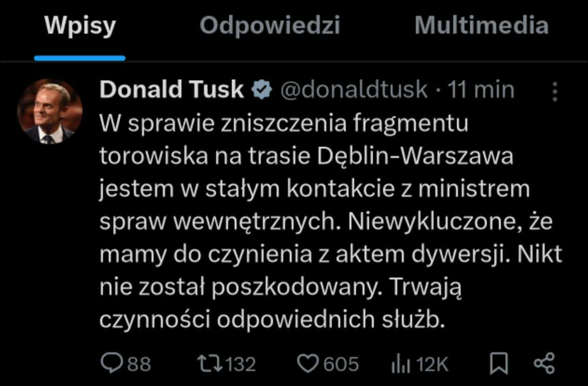Open the Odpowiedzi tab
Image resolution: width=588 pixels, height=386 pixels.
point(270,26)
